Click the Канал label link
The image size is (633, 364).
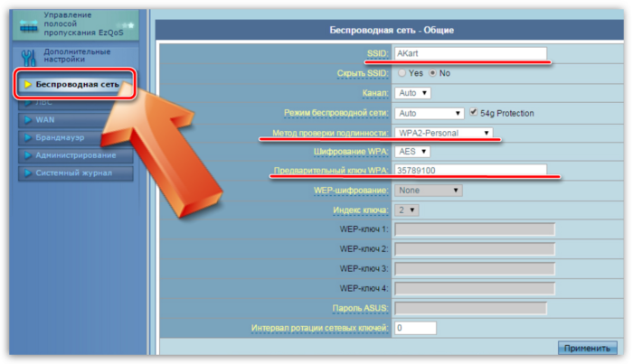pyautogui.click(x=375, y=93)
